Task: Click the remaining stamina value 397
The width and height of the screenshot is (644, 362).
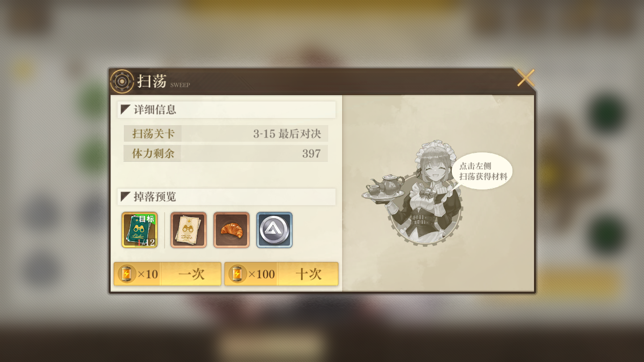Action: 311,154
